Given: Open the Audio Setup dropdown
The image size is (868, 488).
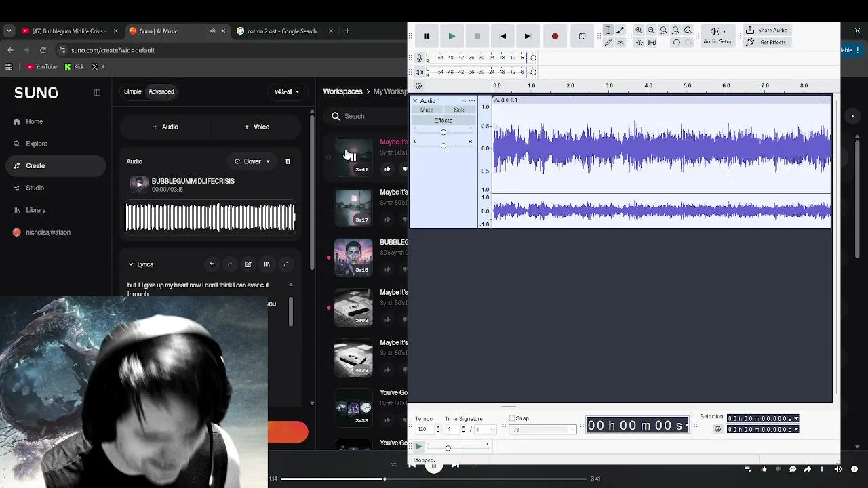Looking at the screenshot, I should (718, 36).
